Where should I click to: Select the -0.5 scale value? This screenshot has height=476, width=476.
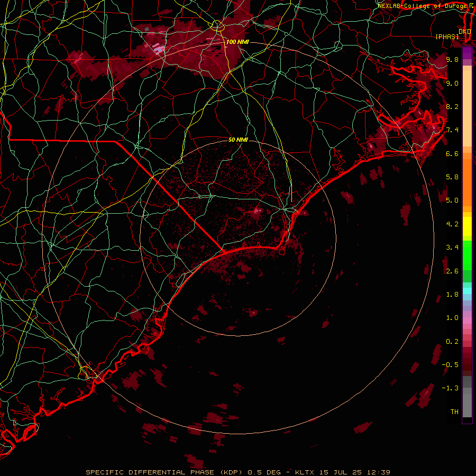(450, 365)
